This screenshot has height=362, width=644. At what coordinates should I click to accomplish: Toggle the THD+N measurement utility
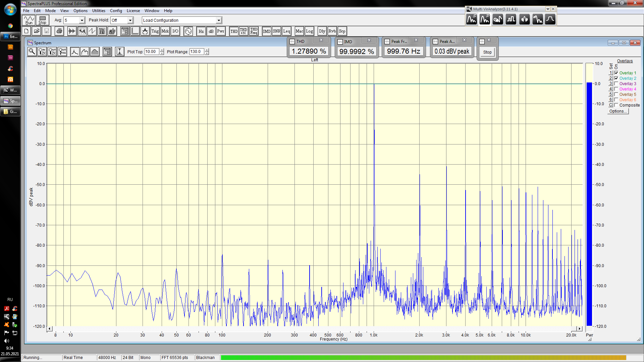(x=244, y=31)
